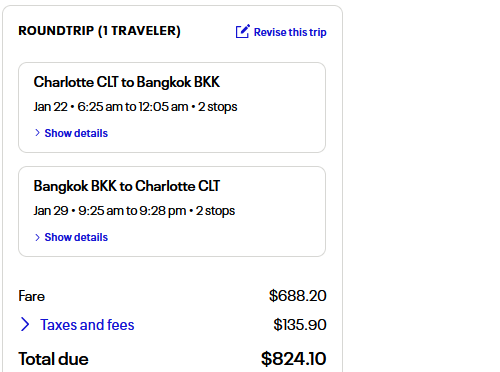Image resolution: width=500 pixels, height=372 pixels.
Task: Click the Total due label
Action: (x=53, y=359)
